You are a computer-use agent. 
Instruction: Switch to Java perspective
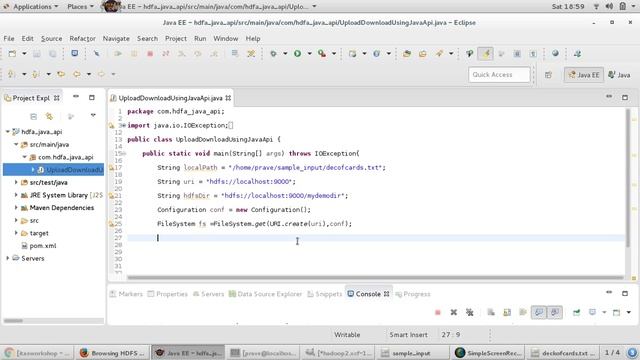(619, 75)
